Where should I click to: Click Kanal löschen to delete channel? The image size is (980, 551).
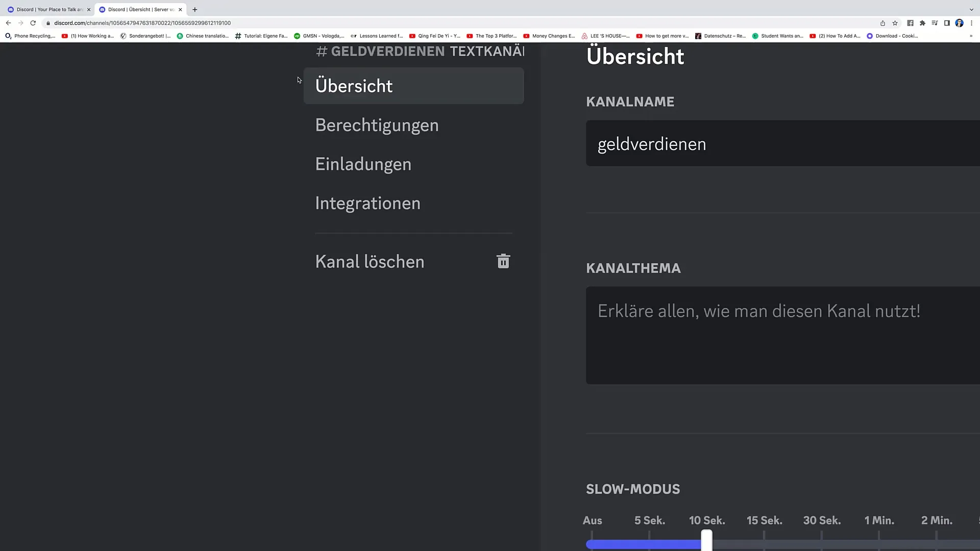coord(413,261)
